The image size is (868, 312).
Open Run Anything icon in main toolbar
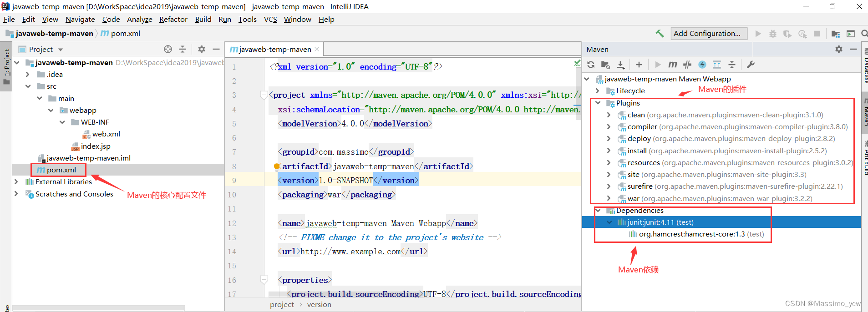[851, 34]
